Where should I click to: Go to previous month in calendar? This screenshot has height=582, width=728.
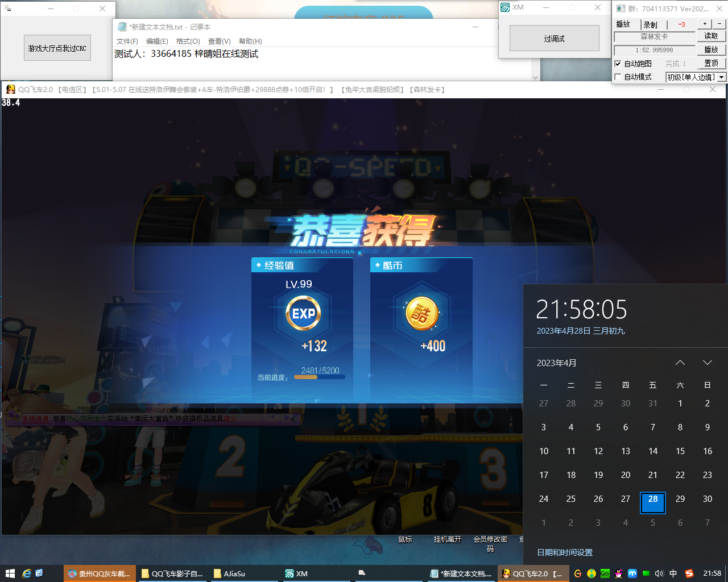[680, 363]
